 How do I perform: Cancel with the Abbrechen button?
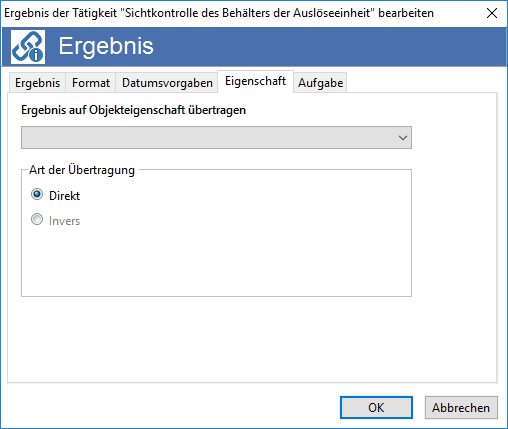click(461, 407)
